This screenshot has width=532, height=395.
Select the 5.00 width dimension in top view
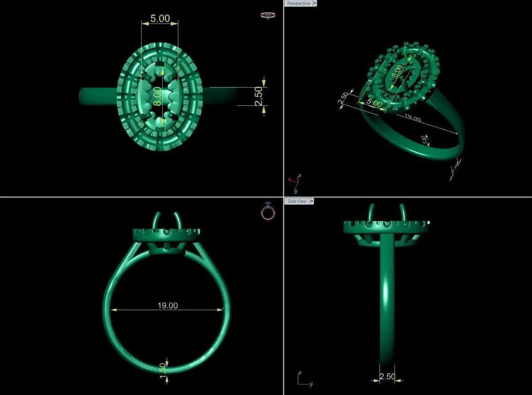(160, 19)
